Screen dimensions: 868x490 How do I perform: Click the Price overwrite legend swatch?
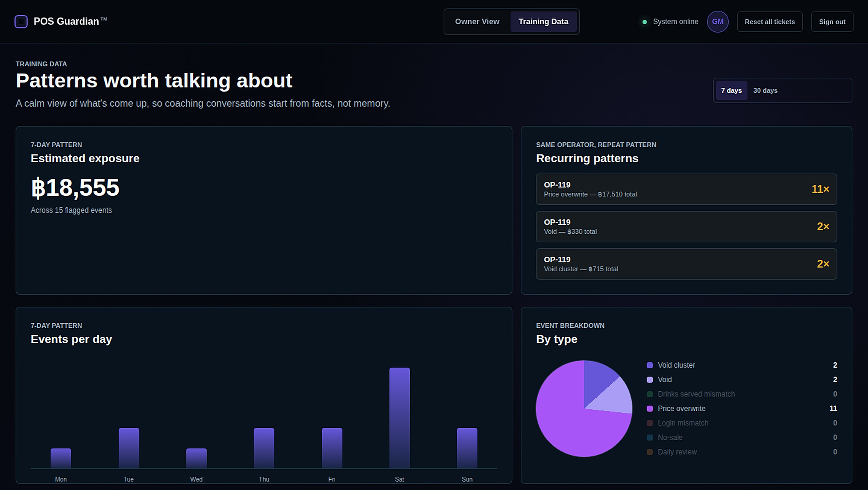(649, 409)
